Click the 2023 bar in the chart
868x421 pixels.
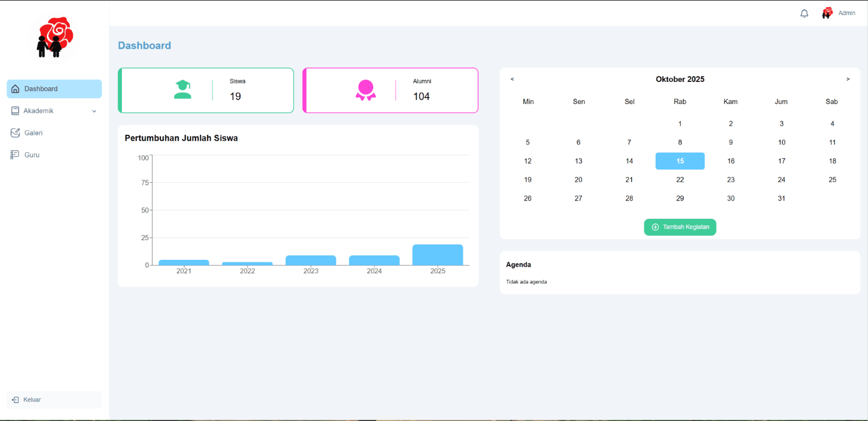[311, 260]
